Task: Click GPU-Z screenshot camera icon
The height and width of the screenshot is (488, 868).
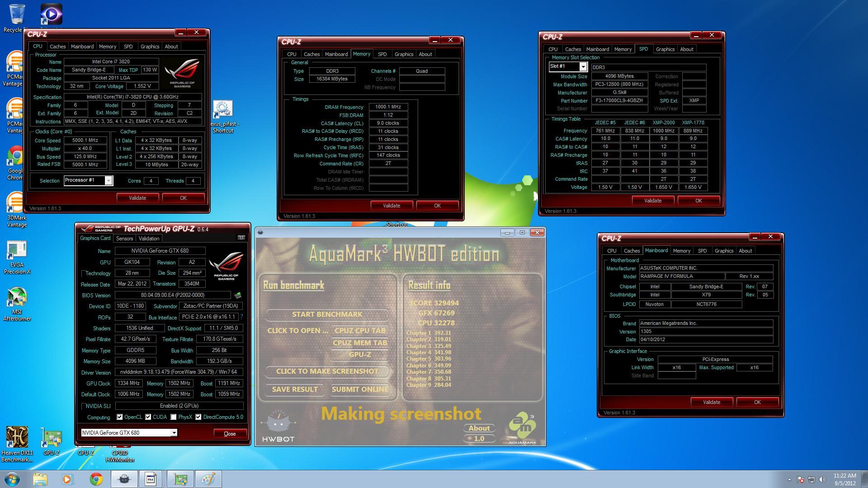Action: click(x=241, y=238)
